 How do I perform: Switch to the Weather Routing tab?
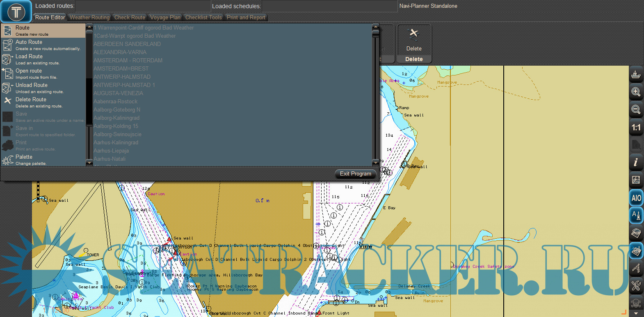[x=89, y=18]
